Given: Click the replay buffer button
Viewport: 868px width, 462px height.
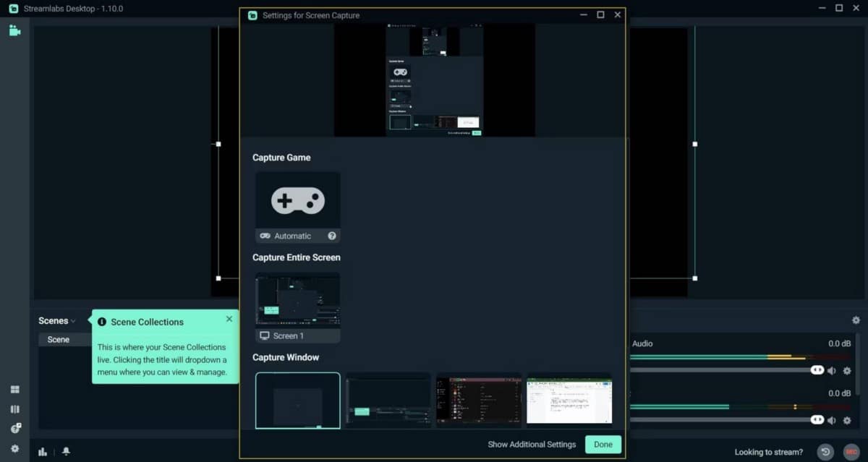Looking at the screenshot, I should [x=825, y=452].
